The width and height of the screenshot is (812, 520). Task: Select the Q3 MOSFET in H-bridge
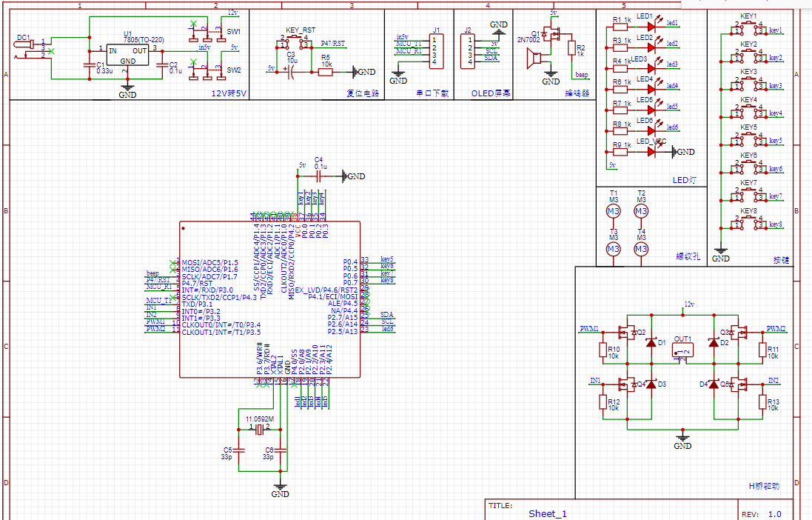coord(739,332)
